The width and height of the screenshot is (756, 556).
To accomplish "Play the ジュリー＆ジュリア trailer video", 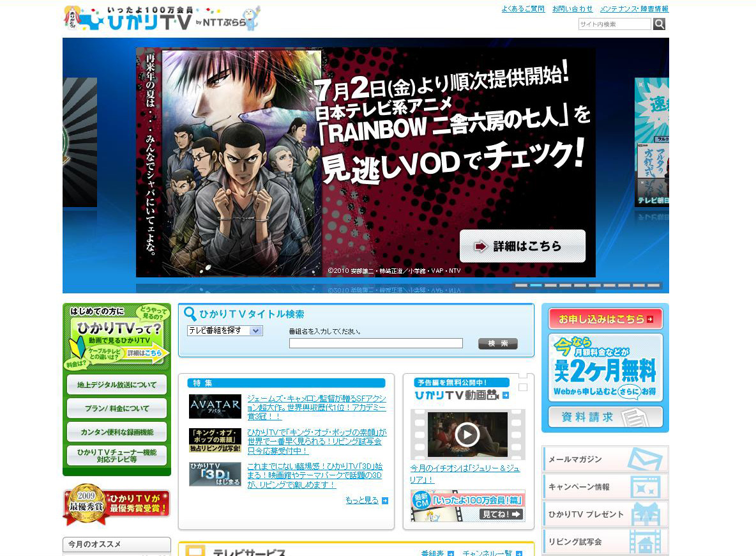I will (467, 435).
